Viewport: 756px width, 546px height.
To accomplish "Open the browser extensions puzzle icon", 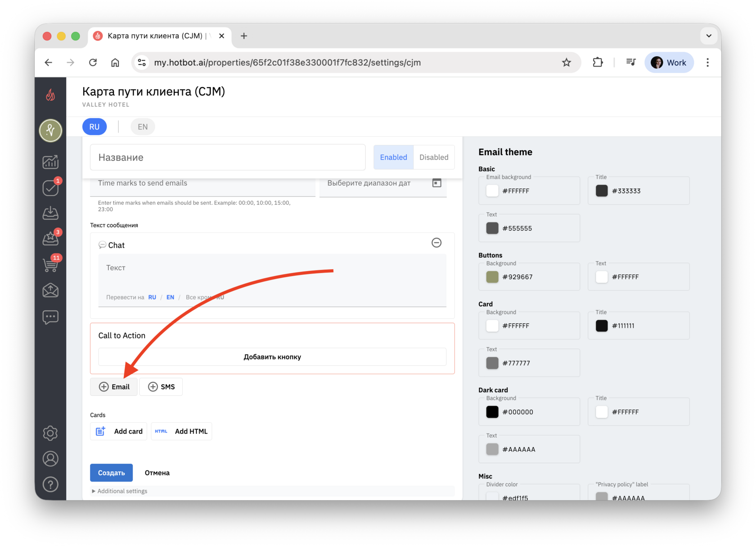I will click(x=598, y=63).
